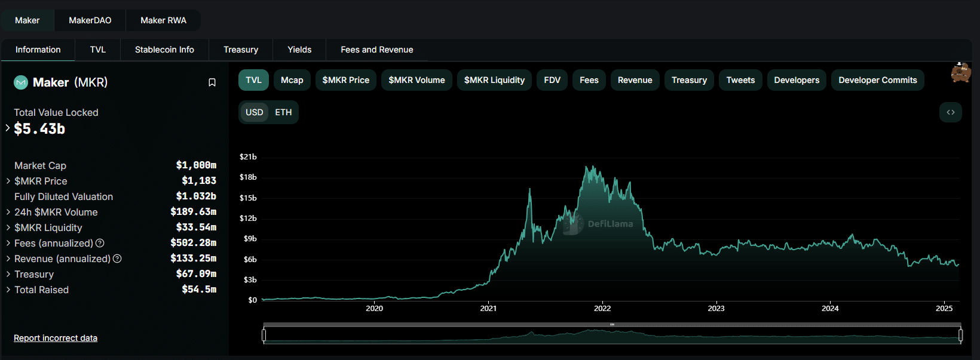
Task: Open Revenue annualized help tooltip icon
Action: [x=117, y=259]
